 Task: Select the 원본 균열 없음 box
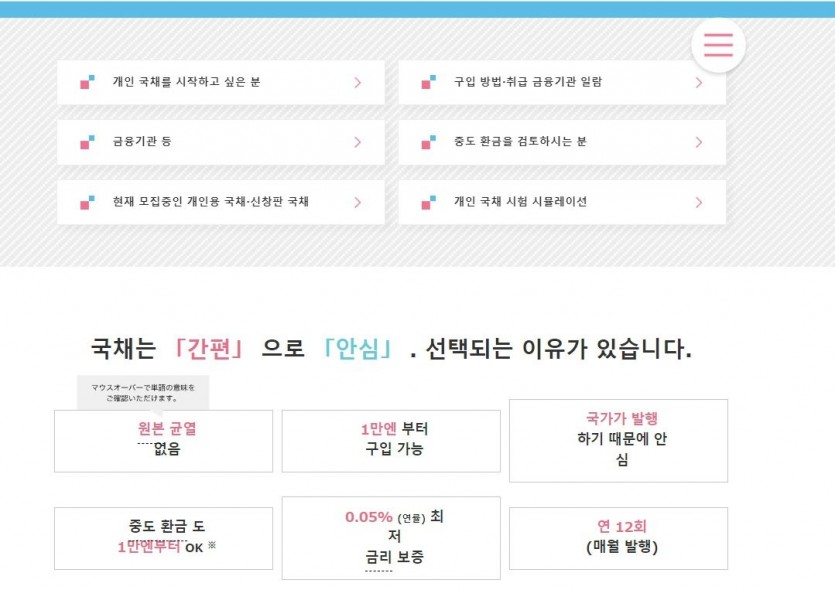tap(163, 441)
